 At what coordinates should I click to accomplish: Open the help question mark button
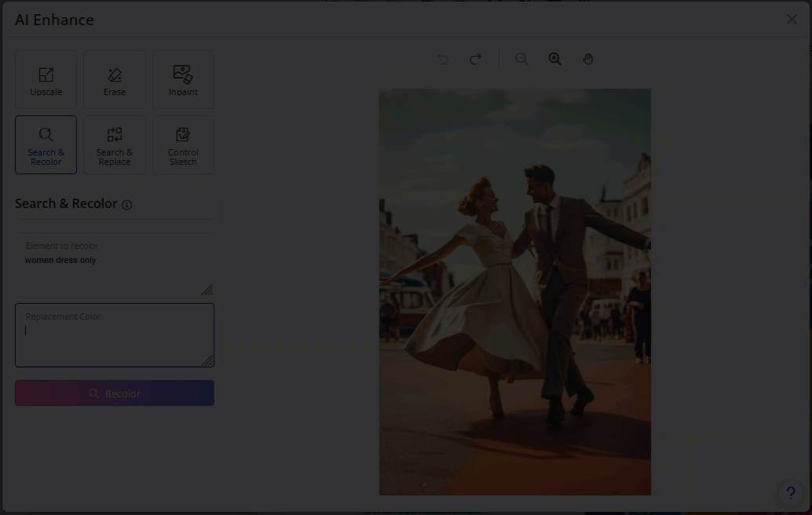pos(791,493)
